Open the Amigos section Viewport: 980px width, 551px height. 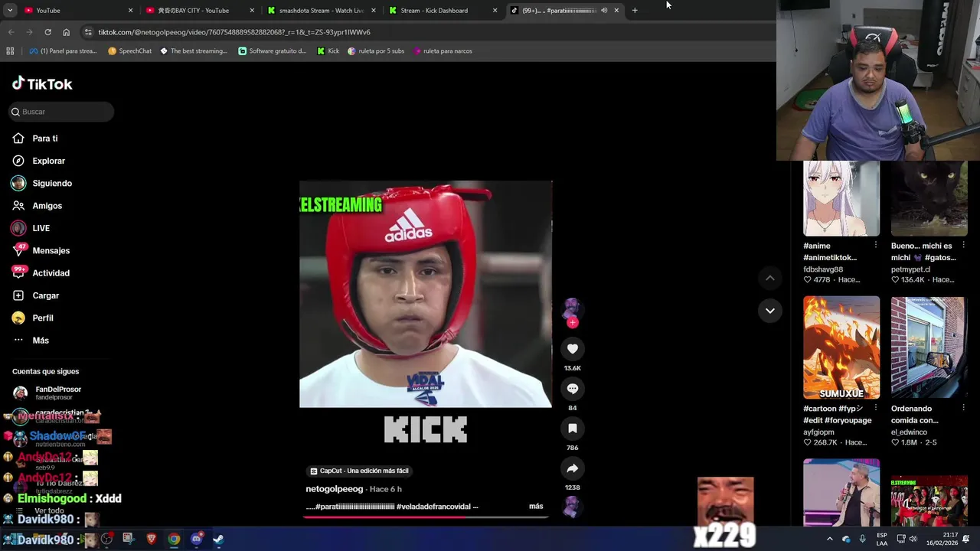(47, 206)
